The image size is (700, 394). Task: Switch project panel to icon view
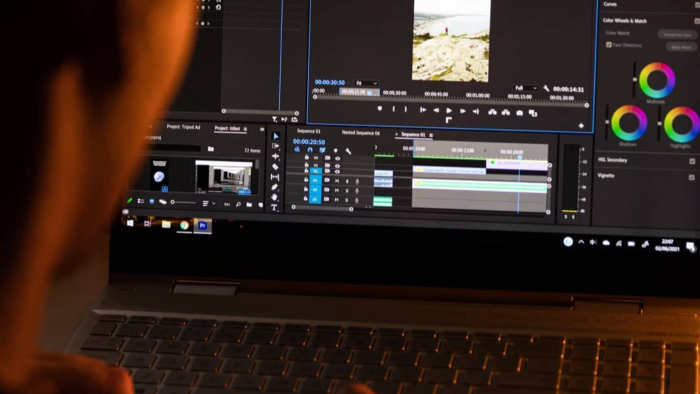click(152, 202)
